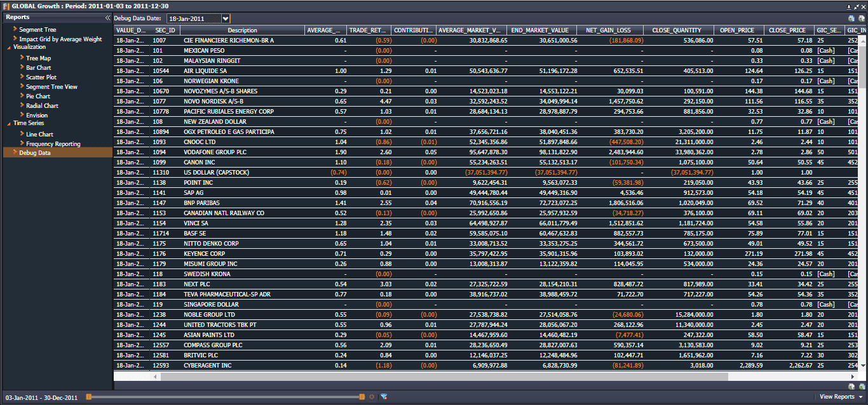Click the blue Excel export icon above the grid
Viewport: 868px width, 405px height.
coord(851,19)
